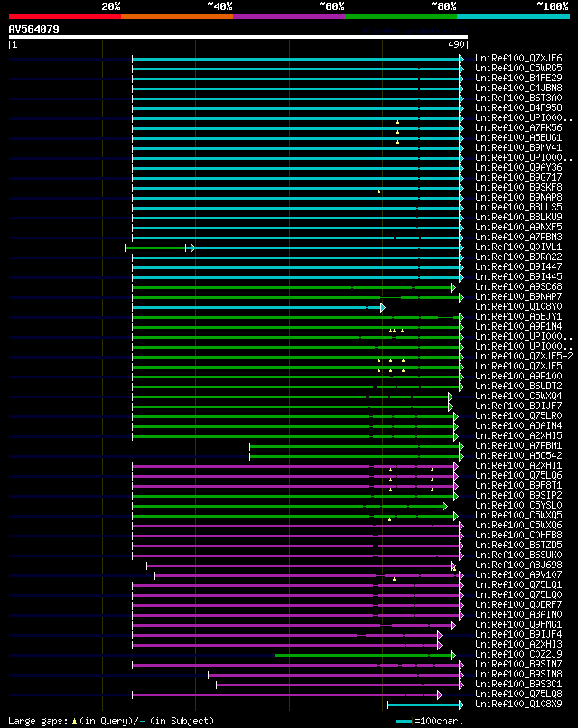The height and width of the screenshot is (728, 578).
Task: Select the UniRef100_Q9FMG1 label
Action: click(x=518, y=624)
